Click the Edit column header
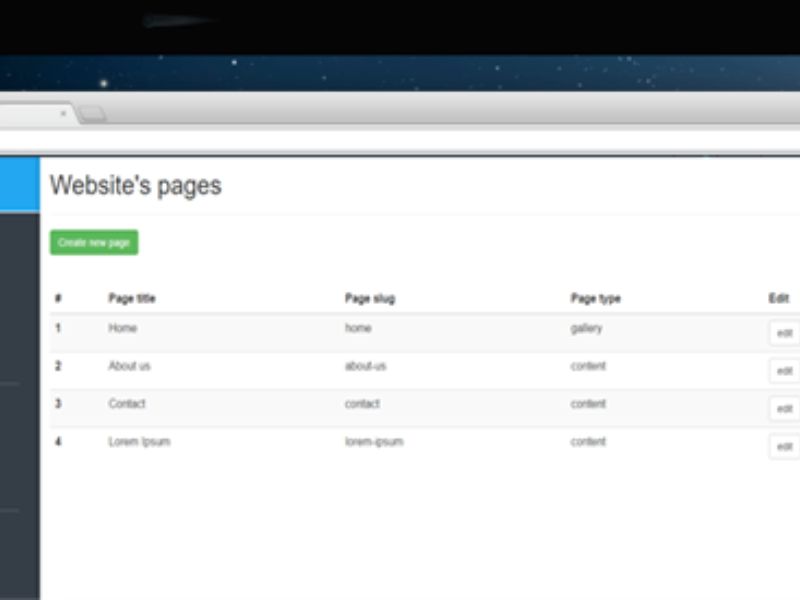The width and height of the screenshot is (800, 600). coord(778,298)
